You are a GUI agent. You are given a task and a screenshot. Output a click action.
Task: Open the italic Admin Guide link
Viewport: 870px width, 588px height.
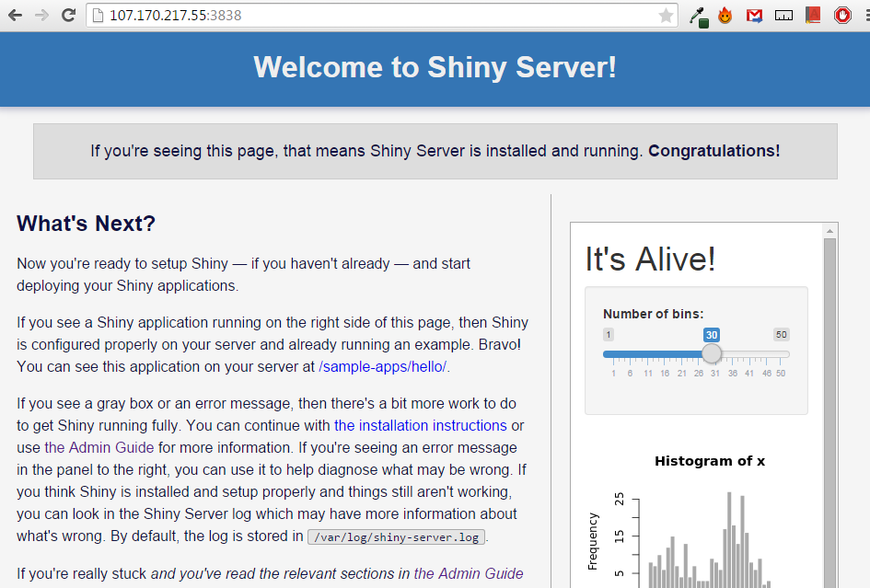(x=469, y=573)
